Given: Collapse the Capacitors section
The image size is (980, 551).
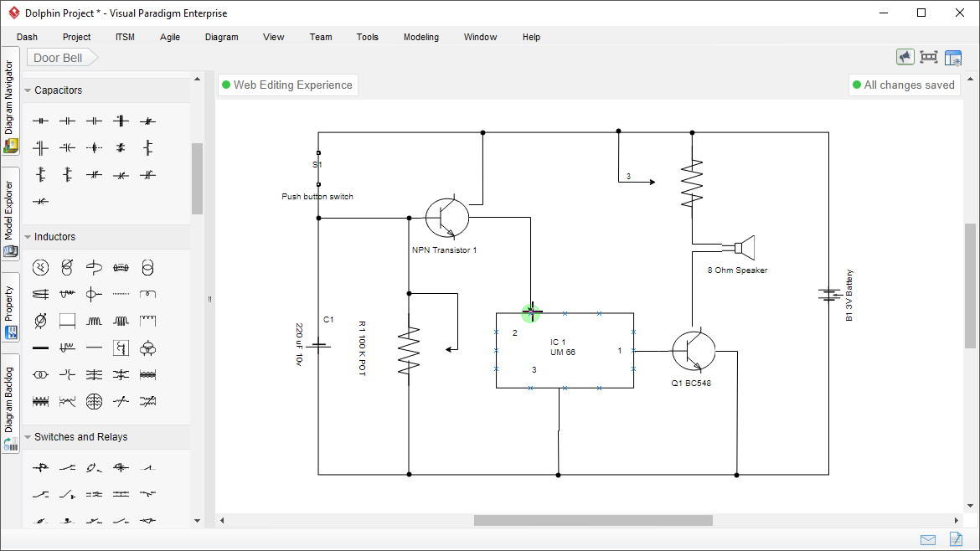Looking at the screenshot, I should 28,90.
